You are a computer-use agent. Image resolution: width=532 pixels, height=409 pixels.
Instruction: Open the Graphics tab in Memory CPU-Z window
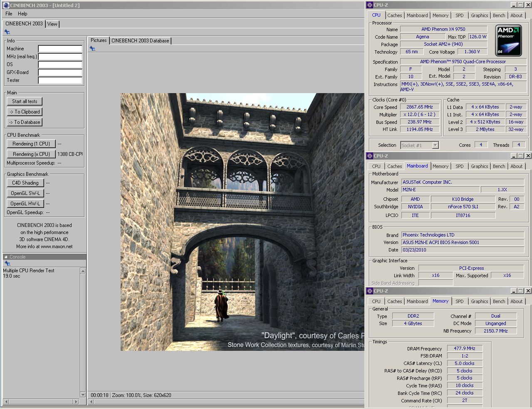(479, 301)
